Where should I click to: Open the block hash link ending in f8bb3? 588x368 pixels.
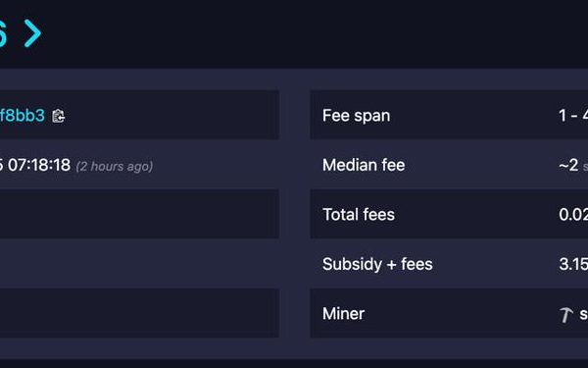pyautogui.click(x=23, y=115)
